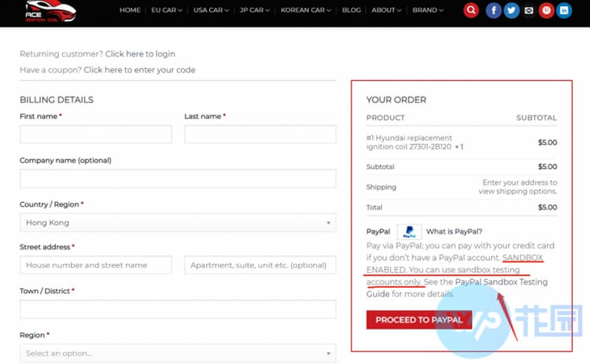Focus the Apartment, suite, unit field
The width and height of the screenshot is (590, 364).
pyautogui.click(x=260, y=265)
